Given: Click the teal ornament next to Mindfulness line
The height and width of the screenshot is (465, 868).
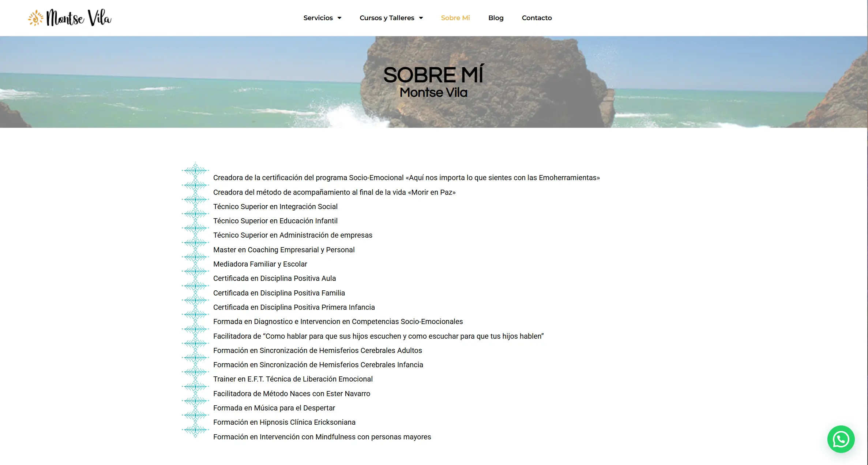Looking at the screenshot, I should click(x=195, y=430).
